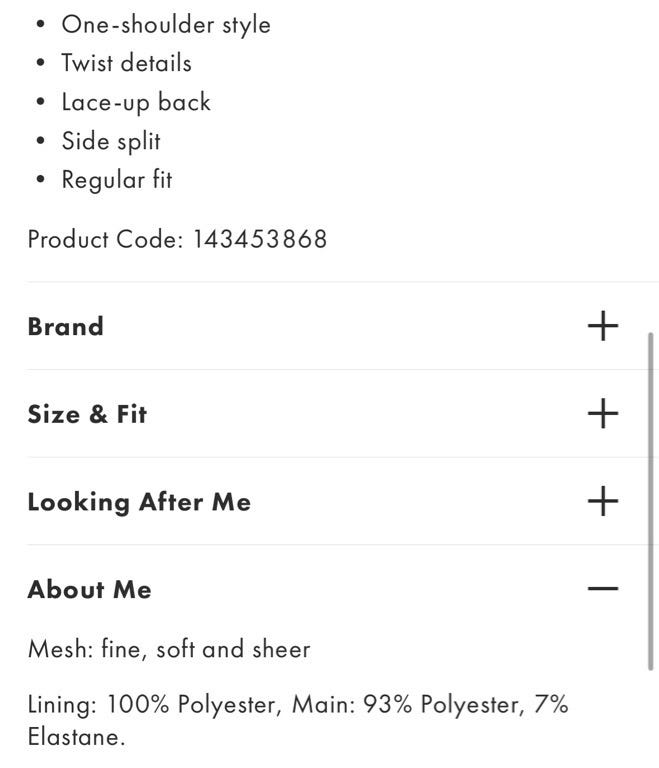The height and width of the screenshot is (768, 659).
Task: Open Looking After Me via plus icon
Action: [x=602, y=501]
